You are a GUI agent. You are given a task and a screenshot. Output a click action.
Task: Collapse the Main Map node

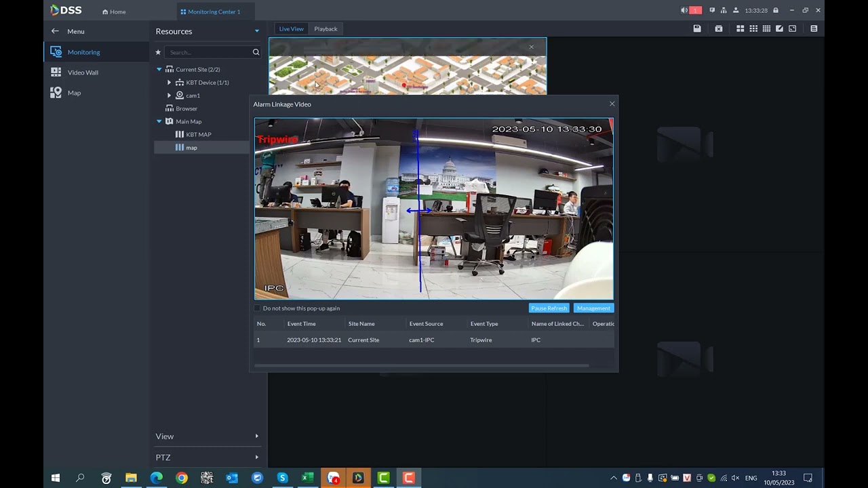point(159,121)
